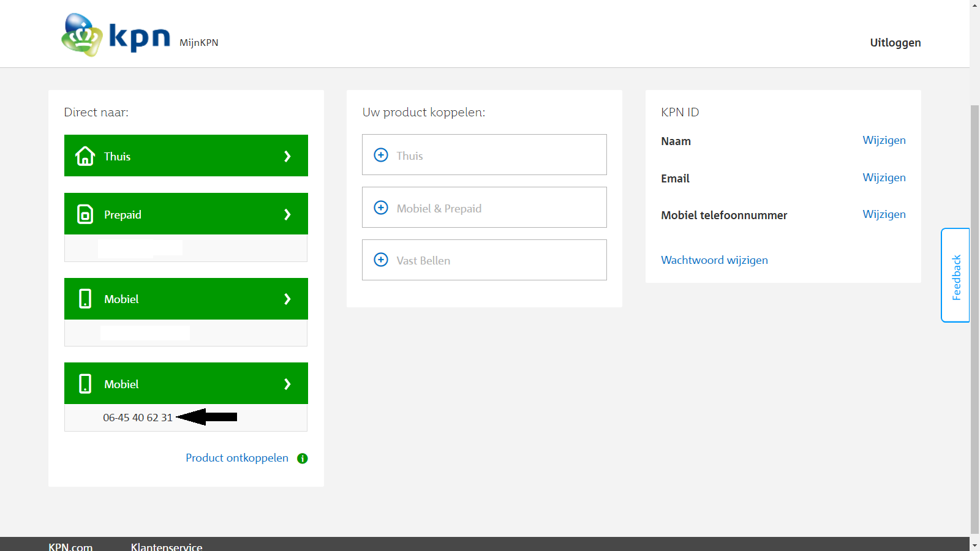Select phone number 06-45 40 62 31
The width and height of the screenshot is (980, 551).
pos(138,418)
